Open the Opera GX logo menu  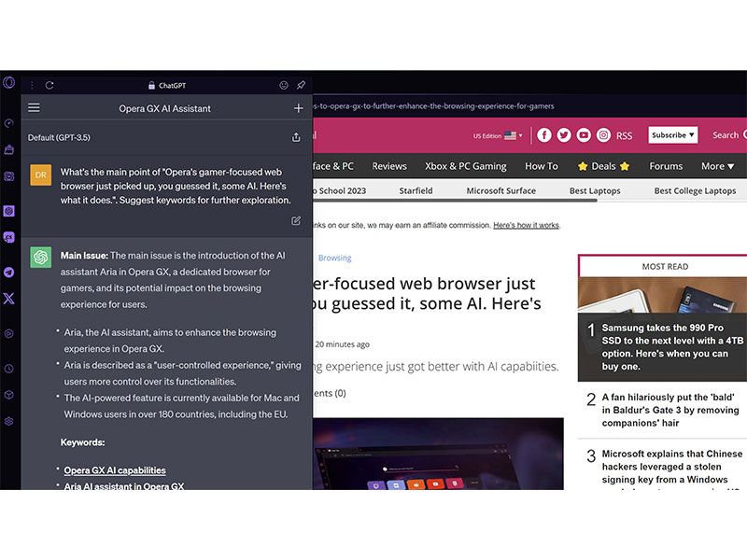(9, 83)
